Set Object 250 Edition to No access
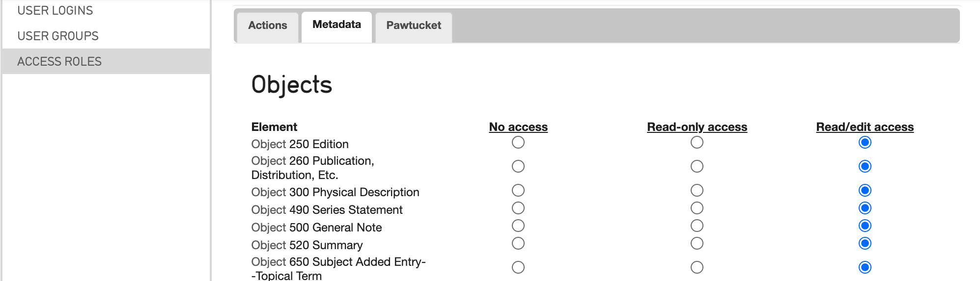This screenshot has height=281, width=980. point(518,142)
